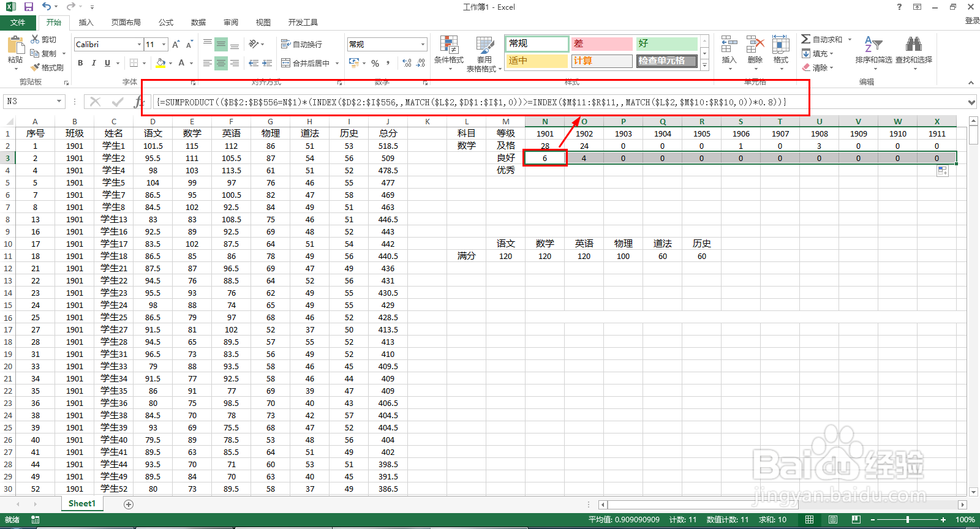Decrease decimal places
Screen dimensions: 980x529
click(x=421, y=63)
